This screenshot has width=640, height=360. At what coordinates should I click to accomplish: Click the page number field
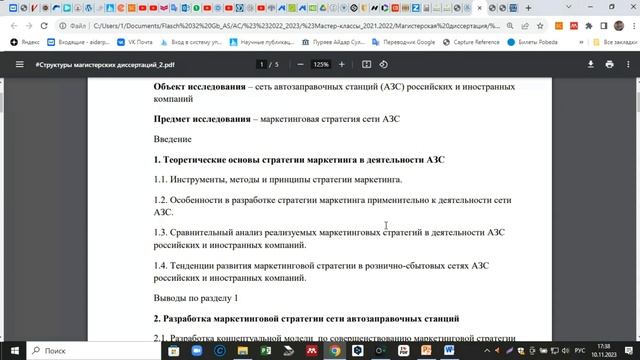coord(262,64)
